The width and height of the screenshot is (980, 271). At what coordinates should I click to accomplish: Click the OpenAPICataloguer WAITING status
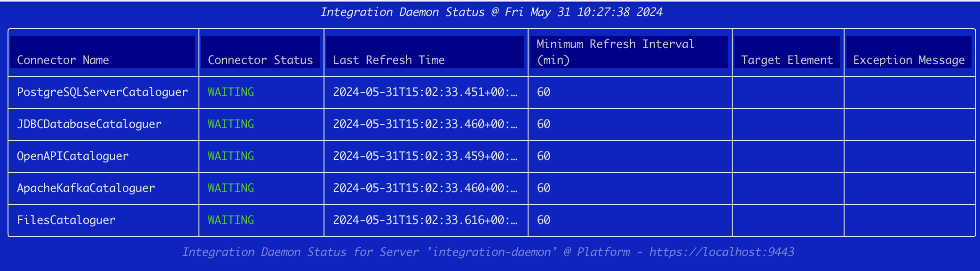tap(231, 156)
